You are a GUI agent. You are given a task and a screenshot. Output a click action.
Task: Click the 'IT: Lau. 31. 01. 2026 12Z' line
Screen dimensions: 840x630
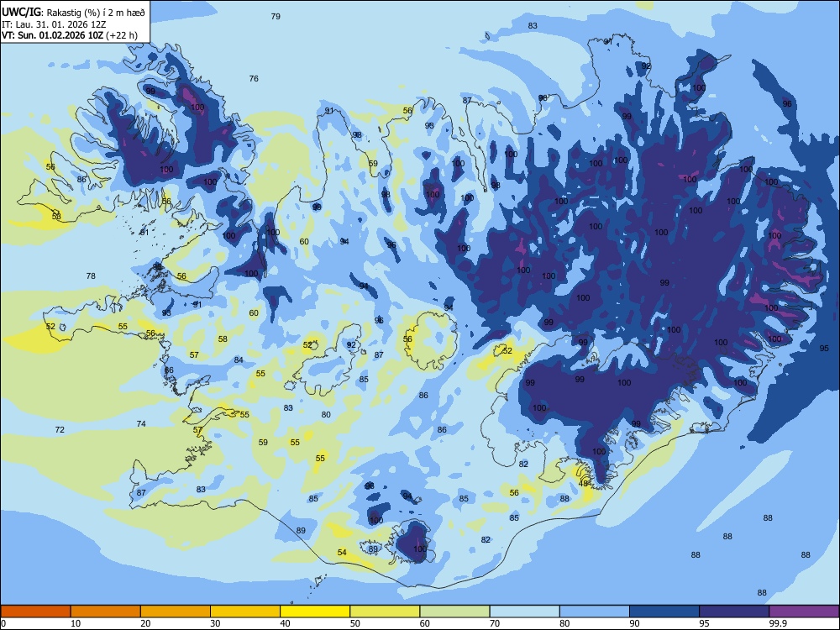click(54, 24)
